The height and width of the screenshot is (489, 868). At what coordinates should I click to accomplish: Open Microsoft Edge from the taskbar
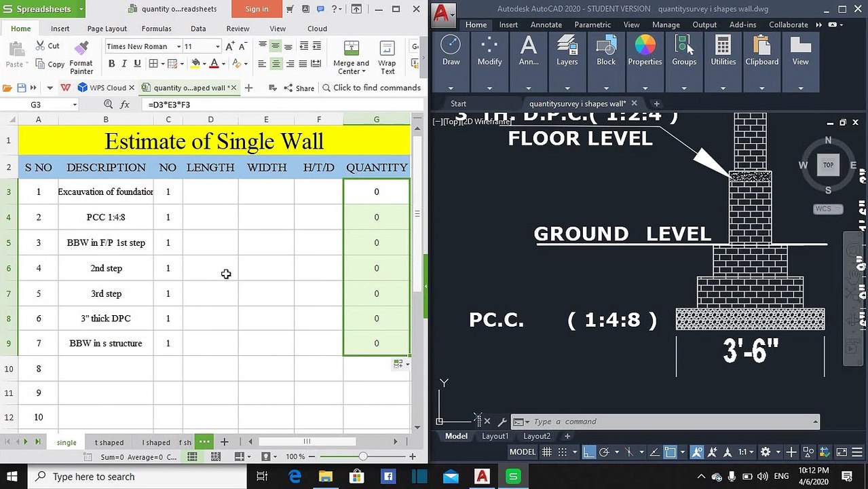point(295,477)
